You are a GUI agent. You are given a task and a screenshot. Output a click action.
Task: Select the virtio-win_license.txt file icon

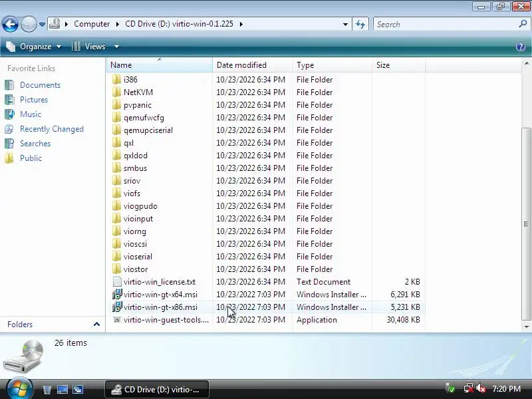click(117, 281)
